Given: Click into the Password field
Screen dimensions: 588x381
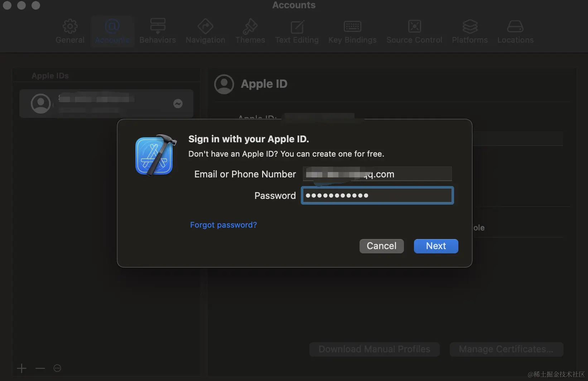Looking at the screenshot, I should pyautogui.click(x=377, y=195).
